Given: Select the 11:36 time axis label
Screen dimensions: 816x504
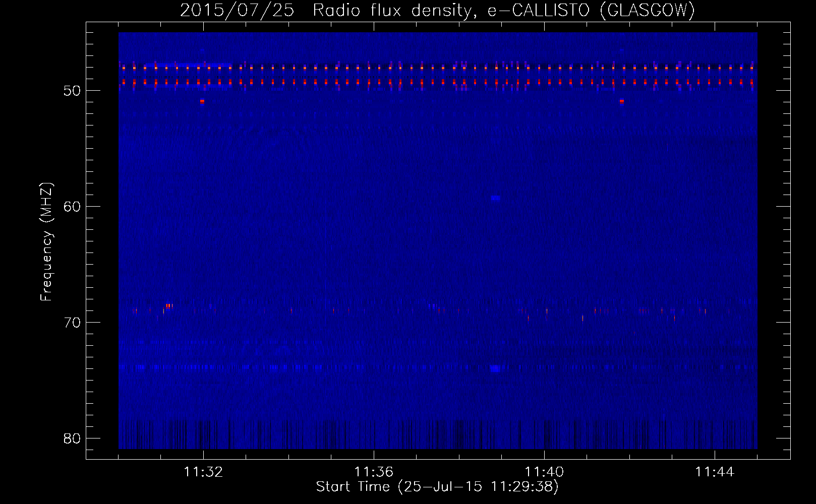Looking at the screenshot, I should tap(374, 472).
